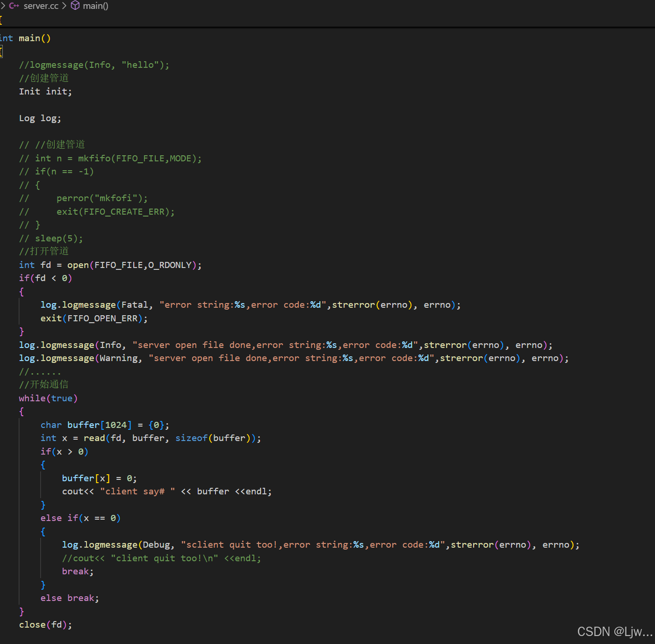Click the O_RDONLY flag in open call
This screenshot has height=644, width=655.
point(170,265)
